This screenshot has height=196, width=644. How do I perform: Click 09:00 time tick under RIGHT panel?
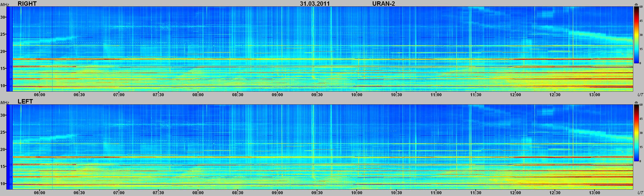pos(277,95)
